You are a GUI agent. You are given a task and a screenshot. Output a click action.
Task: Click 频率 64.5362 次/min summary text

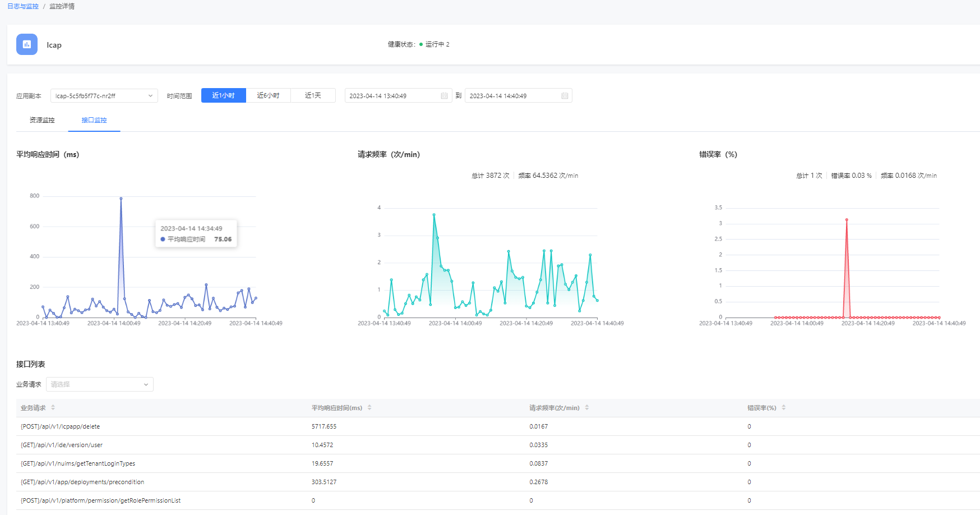click(548, 176)
